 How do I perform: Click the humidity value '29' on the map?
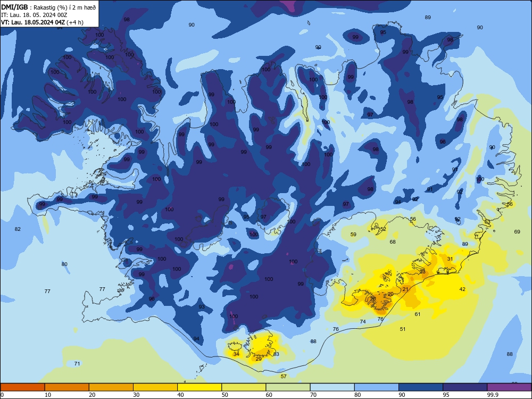(x=259, y=359)
